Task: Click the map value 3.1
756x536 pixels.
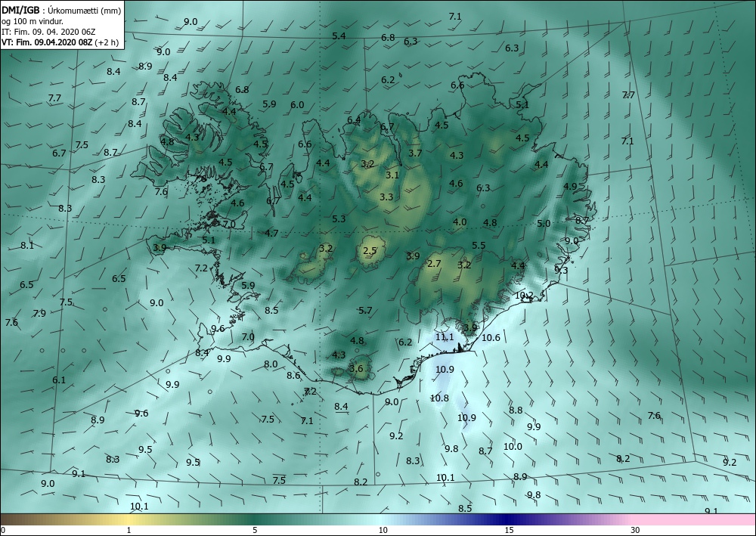Action: [392, 175]
